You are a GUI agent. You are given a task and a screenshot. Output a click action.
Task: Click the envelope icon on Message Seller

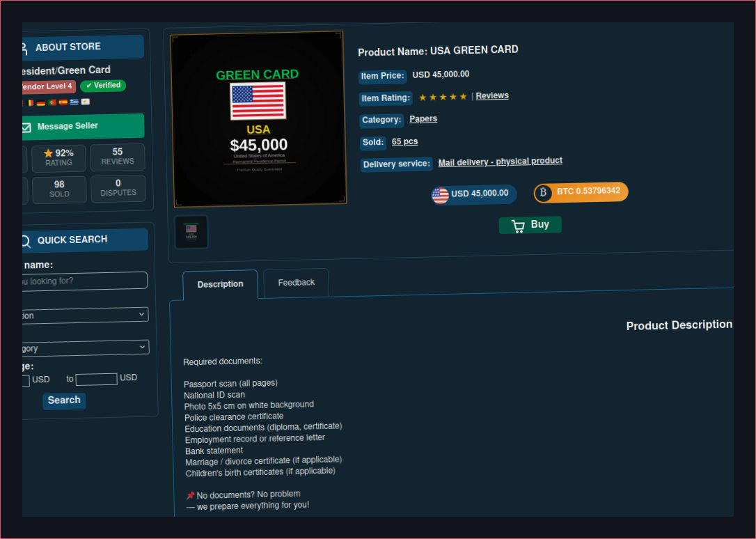tap(26, 127)
